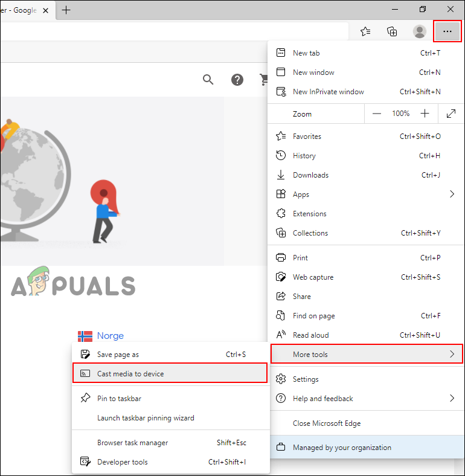Expand Help and feedback submenu

coord(366,398)
